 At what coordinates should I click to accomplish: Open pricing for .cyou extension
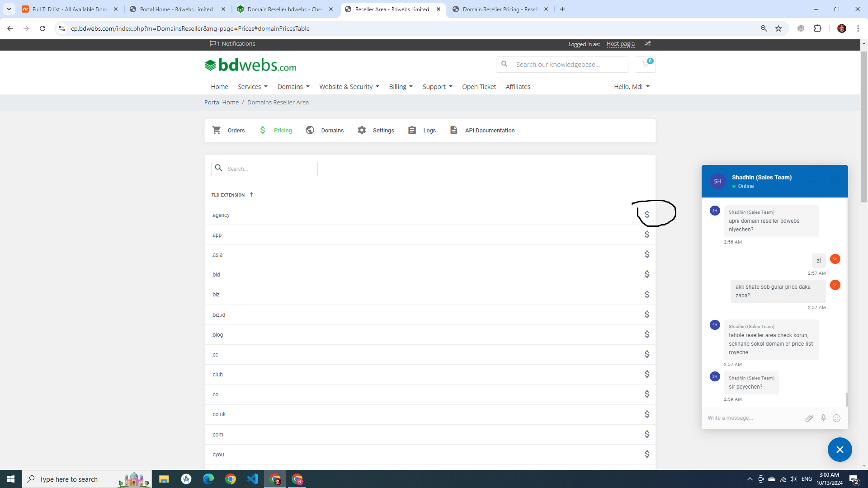pos(647,454)
